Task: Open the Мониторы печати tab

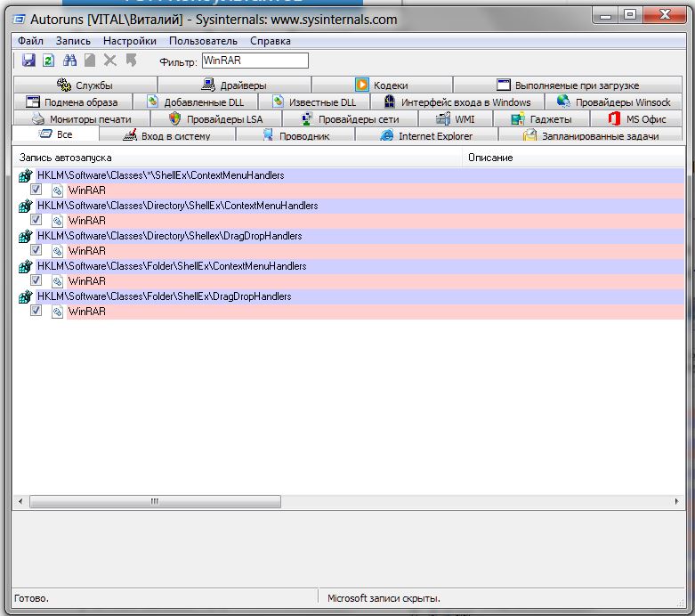Action: 82,119
